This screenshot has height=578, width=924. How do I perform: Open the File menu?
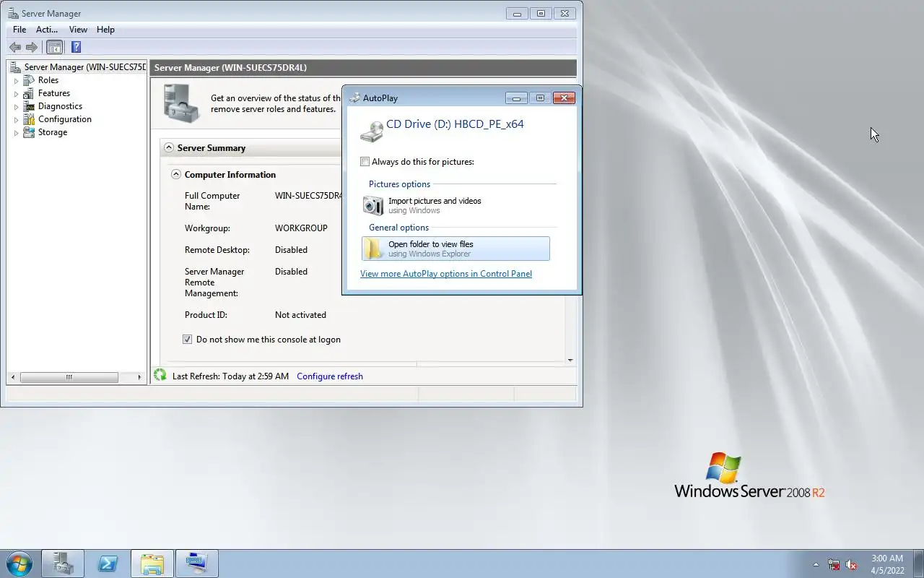coord(19,30)
